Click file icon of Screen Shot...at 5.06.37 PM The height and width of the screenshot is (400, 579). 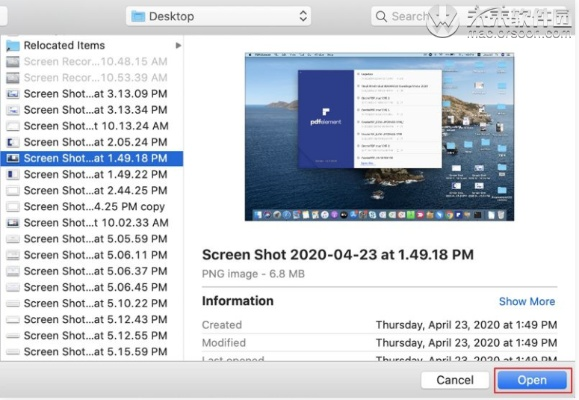(x=13, y=271)
